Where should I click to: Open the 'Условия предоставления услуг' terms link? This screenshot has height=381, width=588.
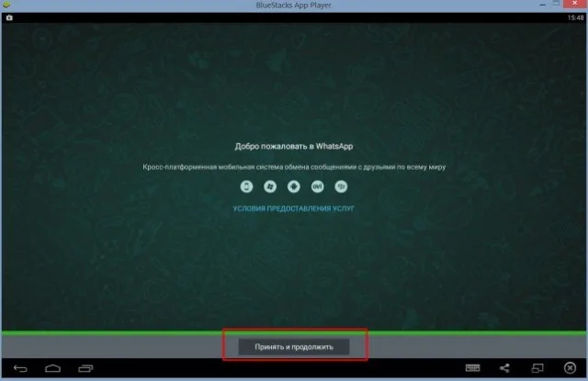click(x=294, y=208)
